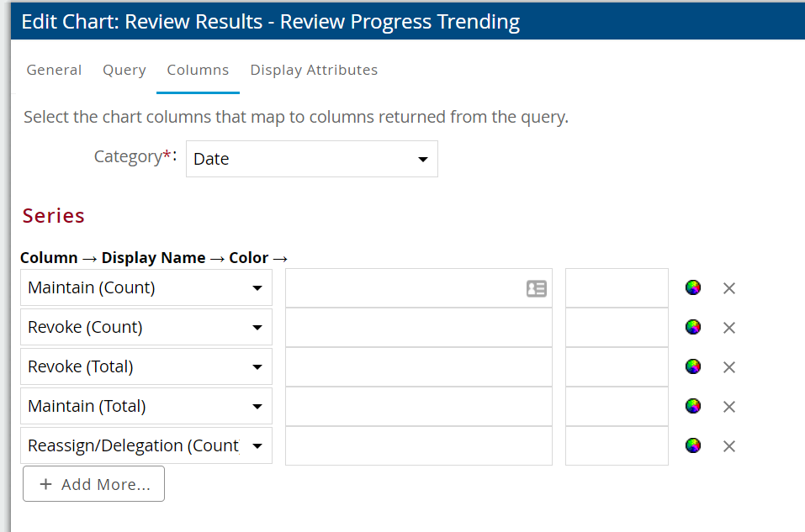
Task: Click display name field for Revoke (Count)
Action: (418, 327)
